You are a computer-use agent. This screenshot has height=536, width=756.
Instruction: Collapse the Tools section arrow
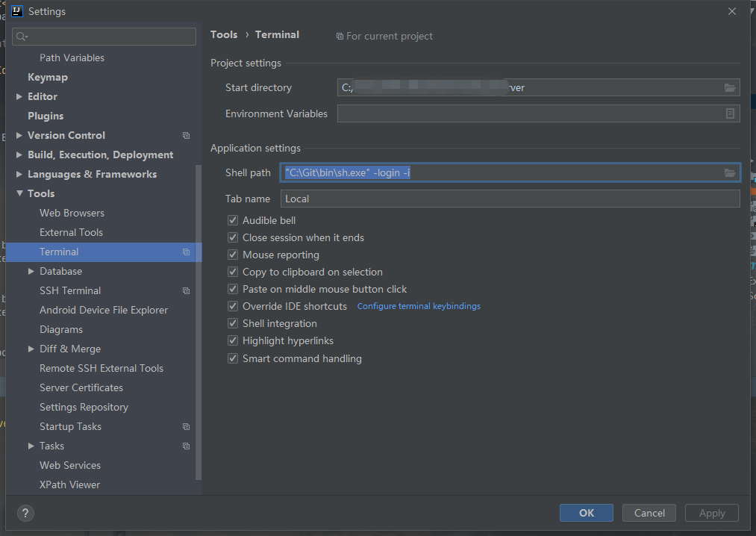pyautogui.click(x=19, y=193)
